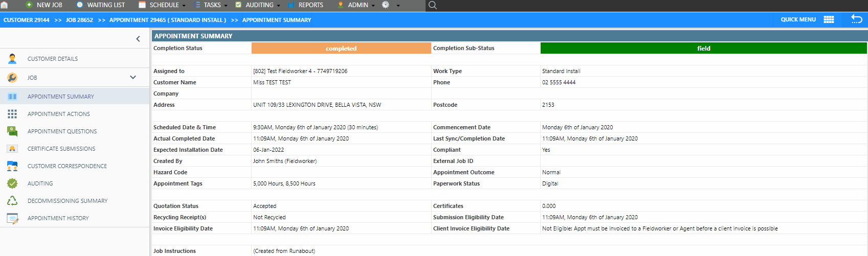Go to Customer 29144 breadcrumb

tap(27, 20)
